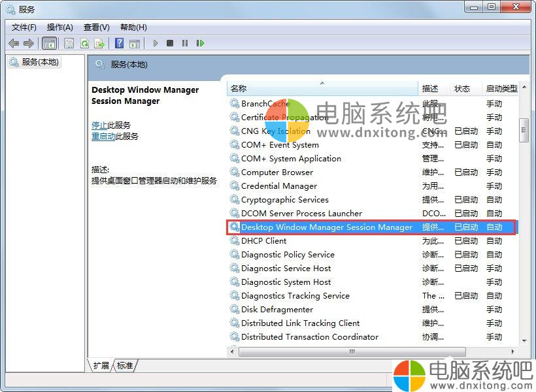This screenshot has width=536, height=392.
Task: Sort by the 名称 column header
Action: [322, 88]
